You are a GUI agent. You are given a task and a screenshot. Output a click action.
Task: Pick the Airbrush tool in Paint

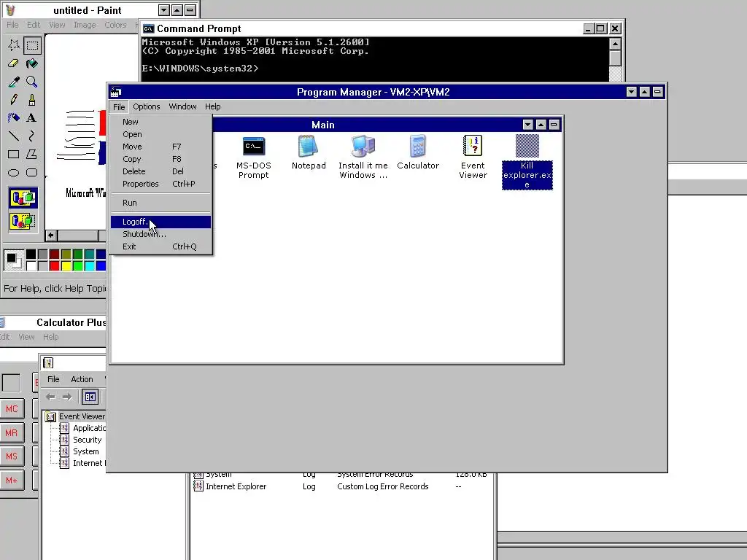click(x=14, y=117)
